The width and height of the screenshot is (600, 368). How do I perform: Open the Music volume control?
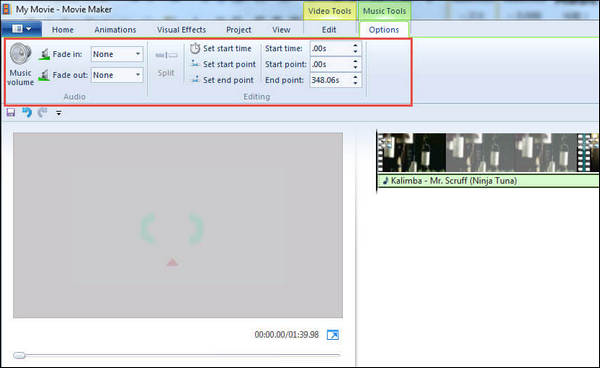21,64
